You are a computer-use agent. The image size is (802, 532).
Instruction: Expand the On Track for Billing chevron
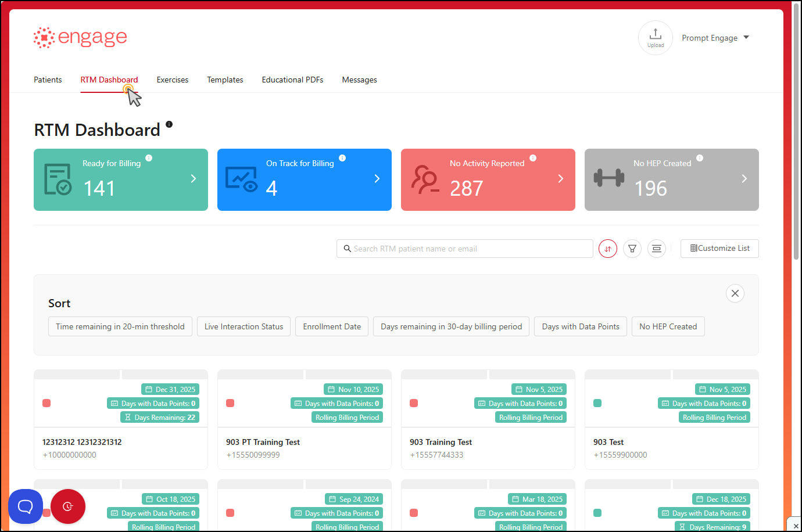[x=377, y=178]
